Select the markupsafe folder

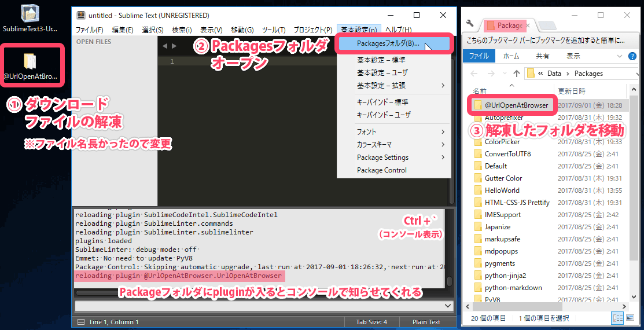[503, 239]
